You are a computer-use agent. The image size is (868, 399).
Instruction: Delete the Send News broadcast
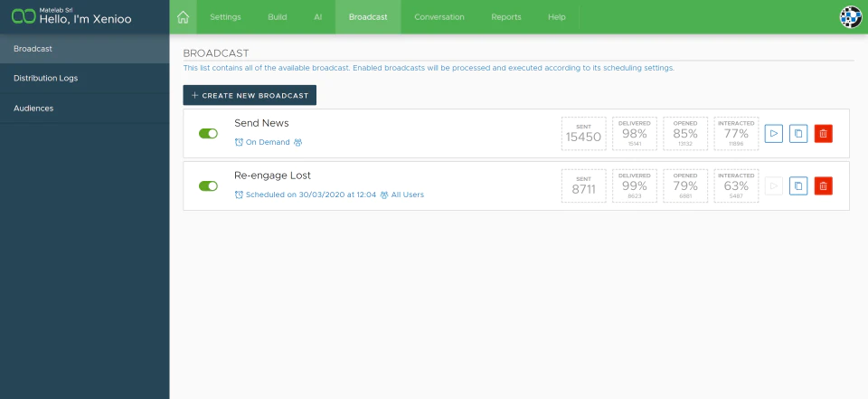[x=823, y=134]
